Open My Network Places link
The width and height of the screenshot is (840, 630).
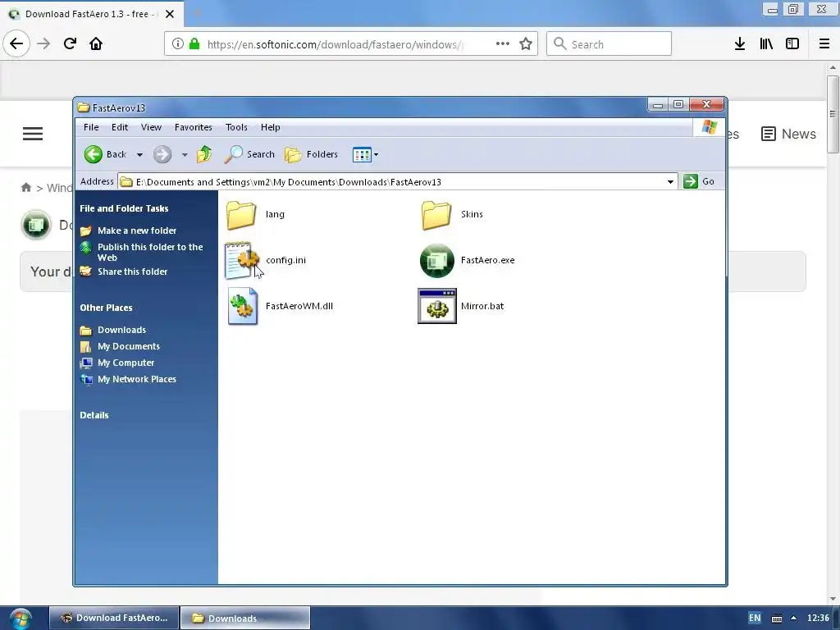[x=137, y=379]
